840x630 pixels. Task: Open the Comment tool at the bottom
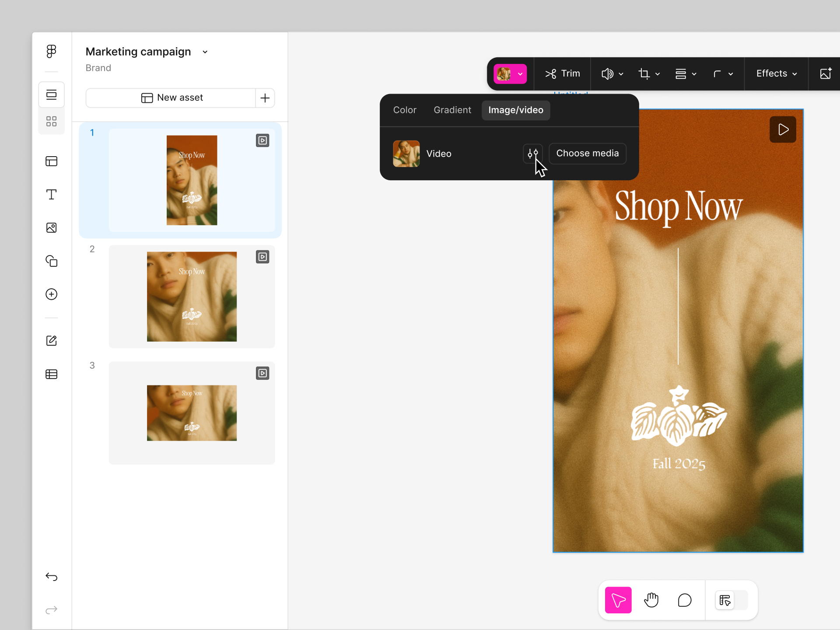[x=684, y=600]
